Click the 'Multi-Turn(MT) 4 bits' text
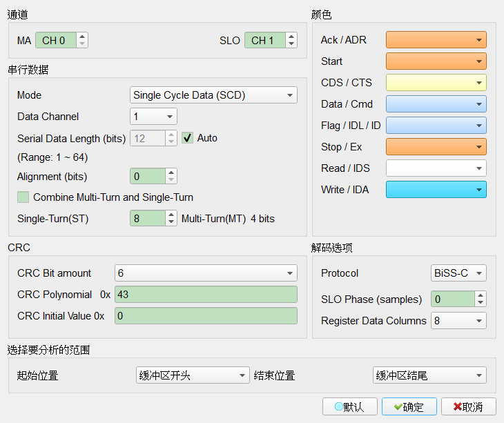 pyautogui.click(x=228, y=219)
